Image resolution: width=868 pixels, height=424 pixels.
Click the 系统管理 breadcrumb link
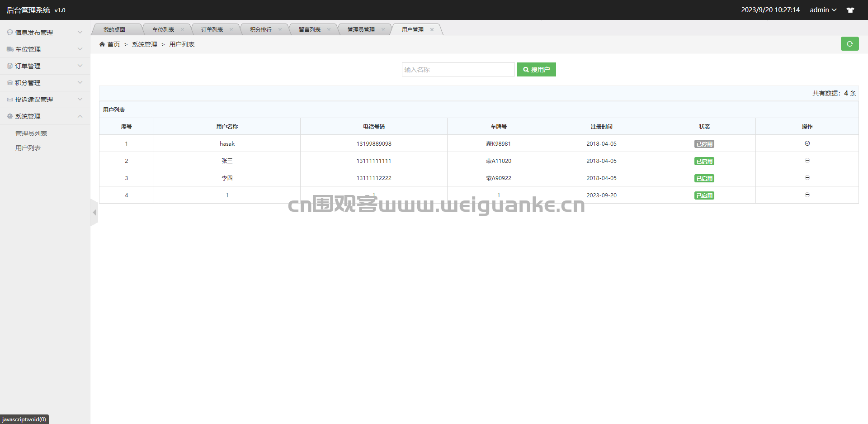point(145,44)
